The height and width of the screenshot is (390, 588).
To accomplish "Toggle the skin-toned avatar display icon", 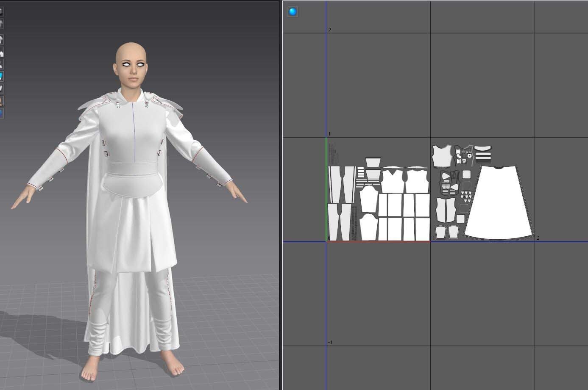I will coord(1,101).
